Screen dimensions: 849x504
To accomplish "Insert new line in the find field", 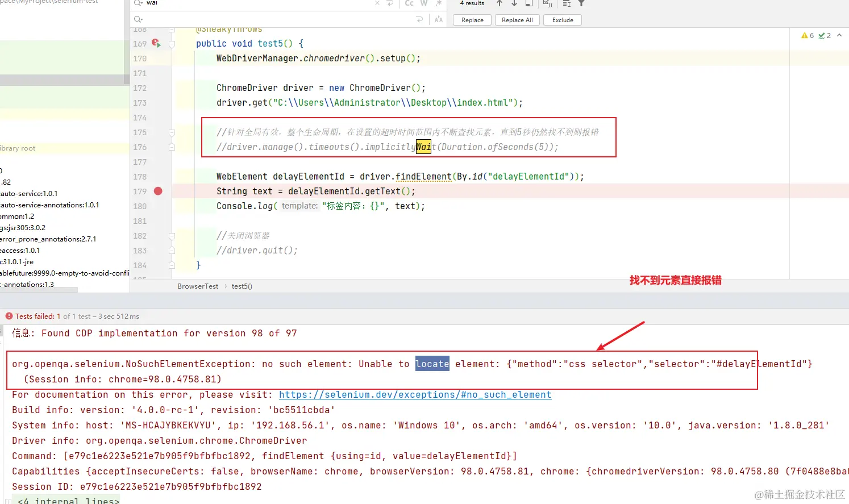I will coord(390,3).
